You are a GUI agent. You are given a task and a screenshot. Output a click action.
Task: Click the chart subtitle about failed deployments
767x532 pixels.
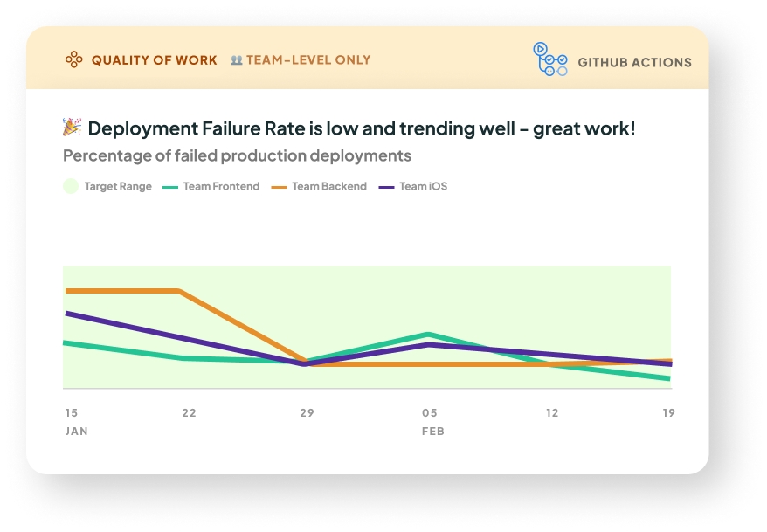point(237,156)
